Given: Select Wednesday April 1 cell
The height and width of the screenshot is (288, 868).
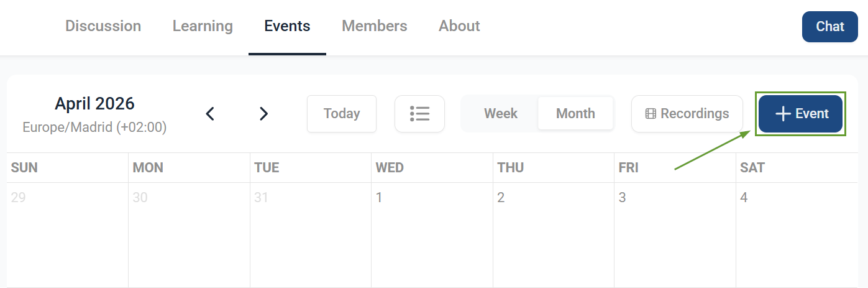Looking at the screenshot, I should pyautogui.click(x=432, y=236).
